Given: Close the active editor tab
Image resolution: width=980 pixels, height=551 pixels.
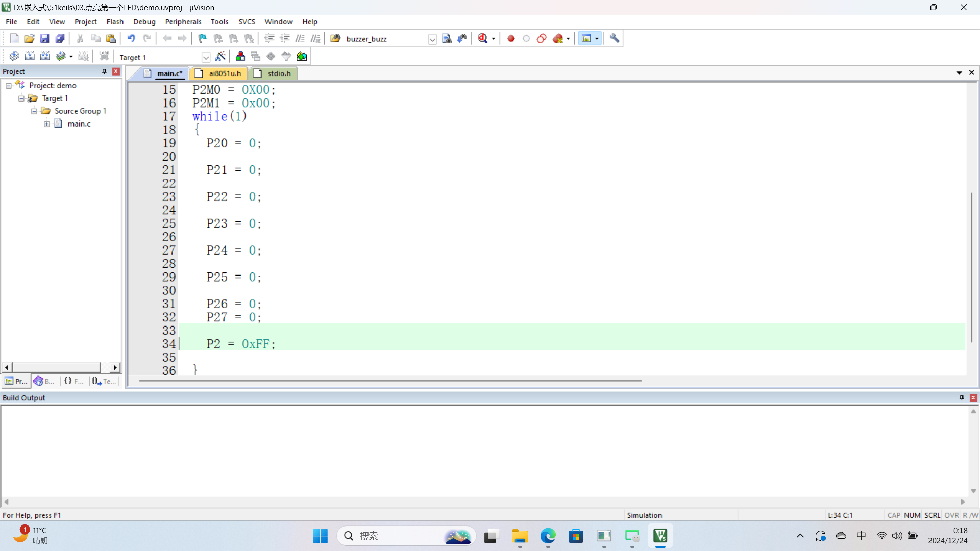Looking at the screenshot, I should (972, 73).
